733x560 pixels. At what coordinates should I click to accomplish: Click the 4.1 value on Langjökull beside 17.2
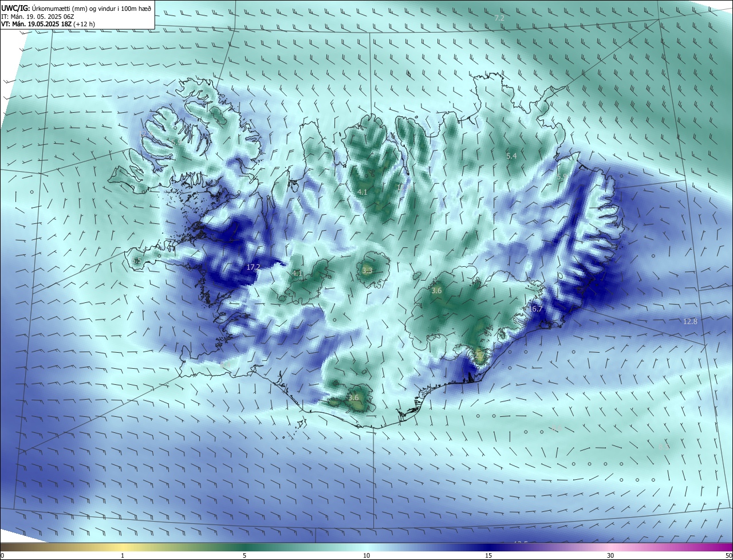pos(297,274)
